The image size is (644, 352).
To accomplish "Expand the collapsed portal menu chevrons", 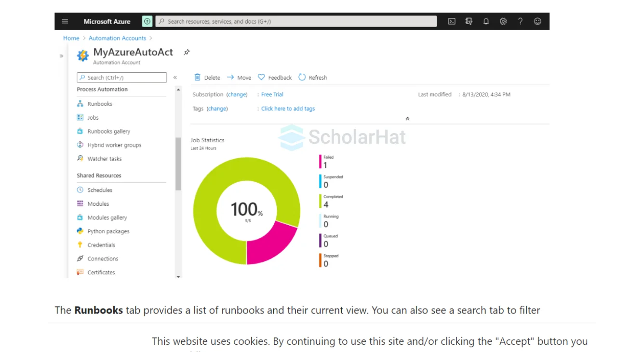I will click(x=61, y=56).
